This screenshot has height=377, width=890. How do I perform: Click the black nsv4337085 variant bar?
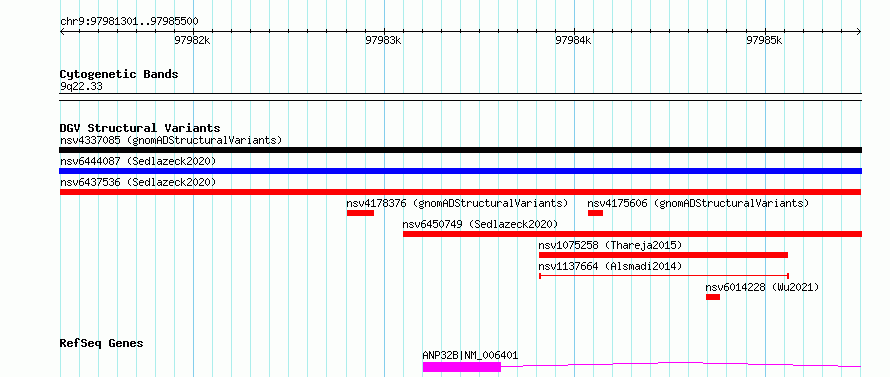click(x=460, y=150)
